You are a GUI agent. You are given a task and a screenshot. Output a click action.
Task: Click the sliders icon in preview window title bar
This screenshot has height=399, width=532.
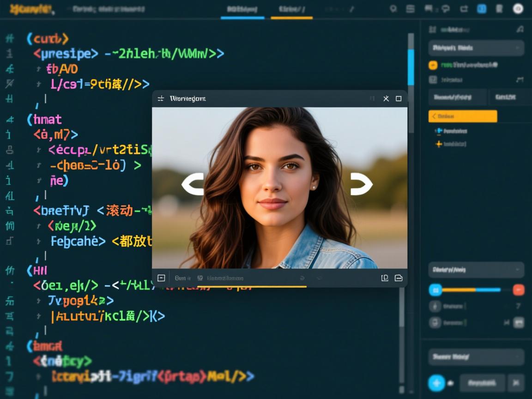161,98
